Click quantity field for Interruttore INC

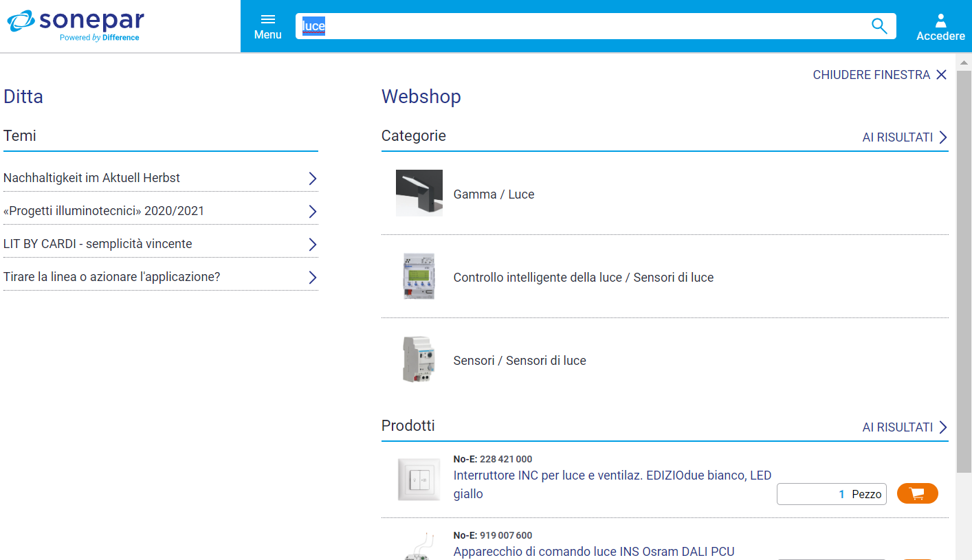click(x=832, y=494)
